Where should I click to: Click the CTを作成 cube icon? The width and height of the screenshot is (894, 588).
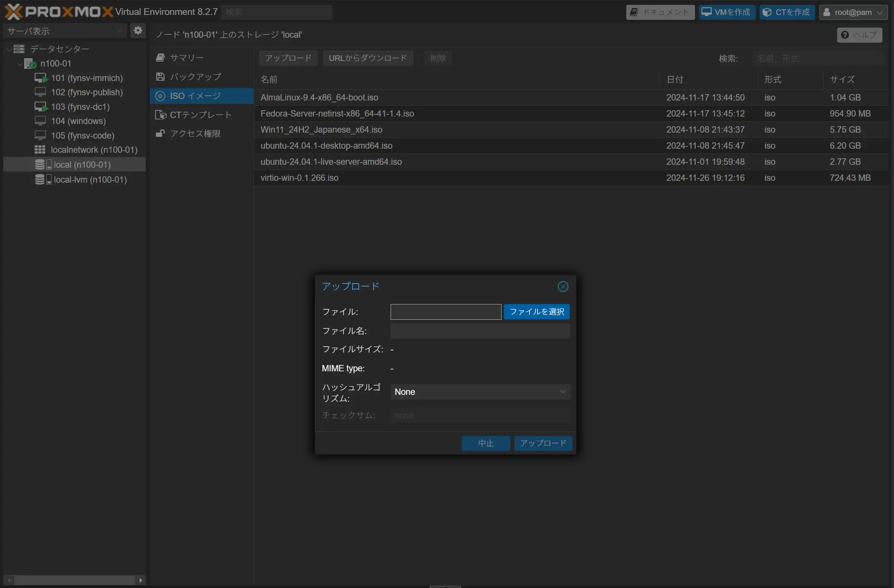click(x=768, y=12)
